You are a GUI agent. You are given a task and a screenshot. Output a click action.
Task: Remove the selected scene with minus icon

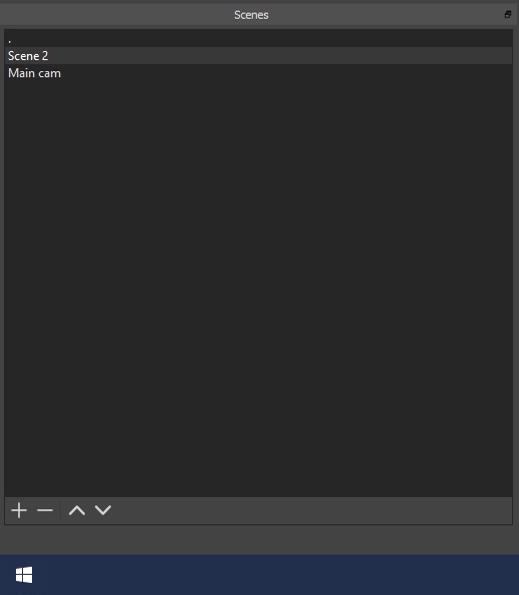coord(45,510)
